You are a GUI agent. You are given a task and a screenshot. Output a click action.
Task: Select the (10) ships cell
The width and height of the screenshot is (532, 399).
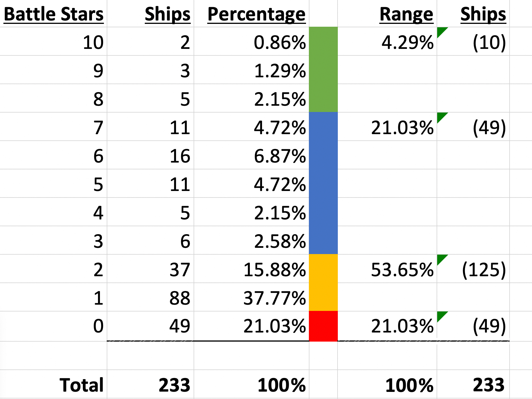coord(473,41)
